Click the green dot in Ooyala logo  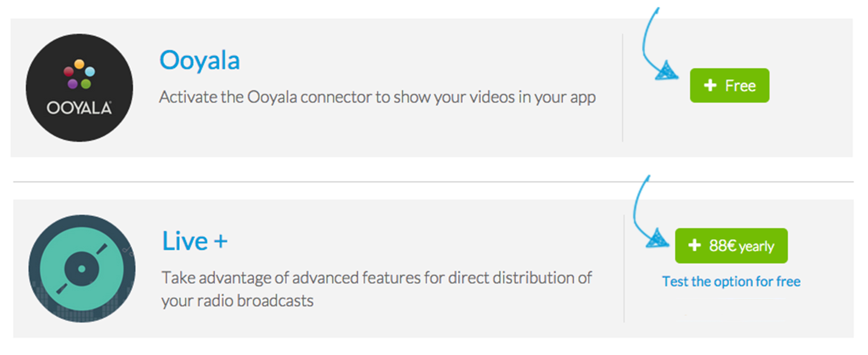pos(86,83)
